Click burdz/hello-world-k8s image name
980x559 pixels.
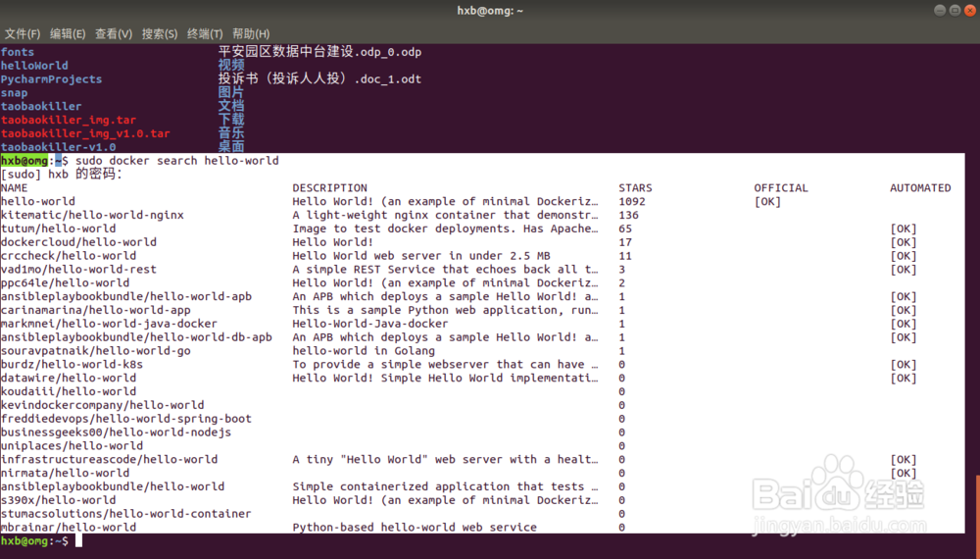click(72, 365)
